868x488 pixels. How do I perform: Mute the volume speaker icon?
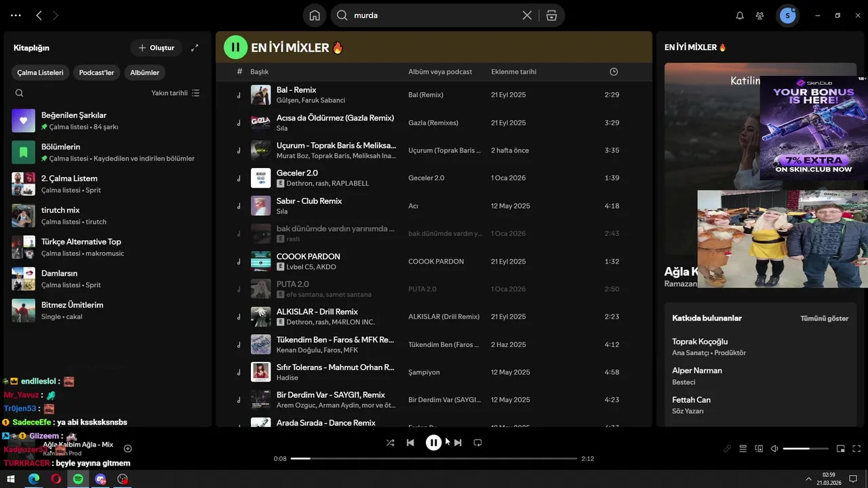[774, 449]
